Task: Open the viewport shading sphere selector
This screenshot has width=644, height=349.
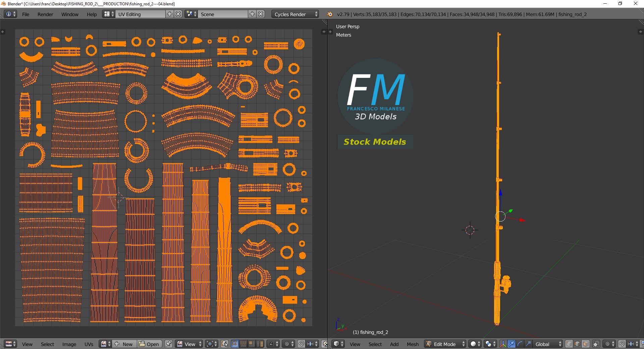Action: (475, 344)
